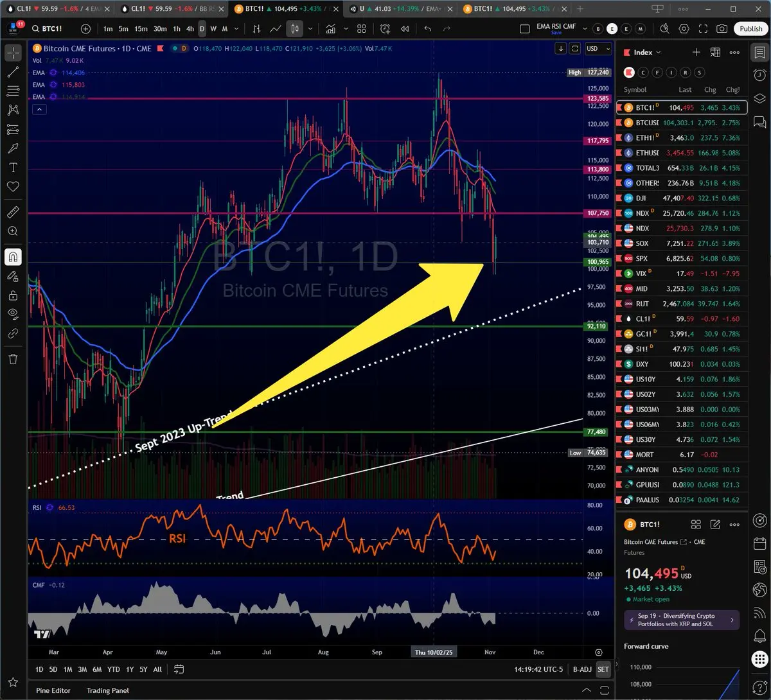Select the zoom in tool
Image resolution: width=771 pixels, height=700 pixels.
[13, 231]
